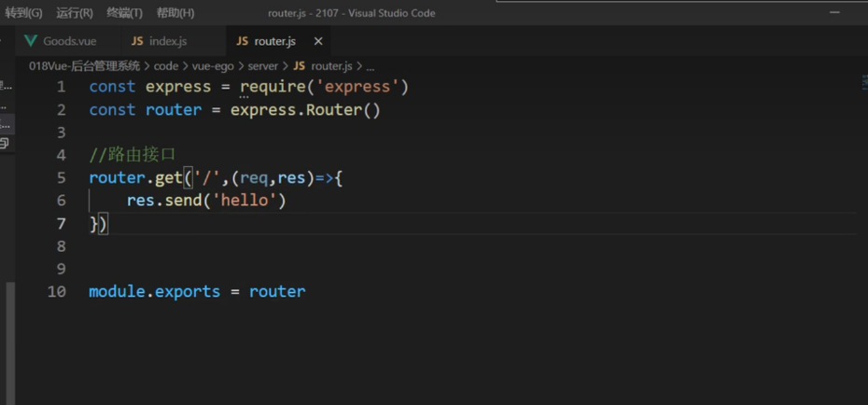Open breadcrumb folder server
The height and width of the screenshot is (405, 868).
point(263,66)
